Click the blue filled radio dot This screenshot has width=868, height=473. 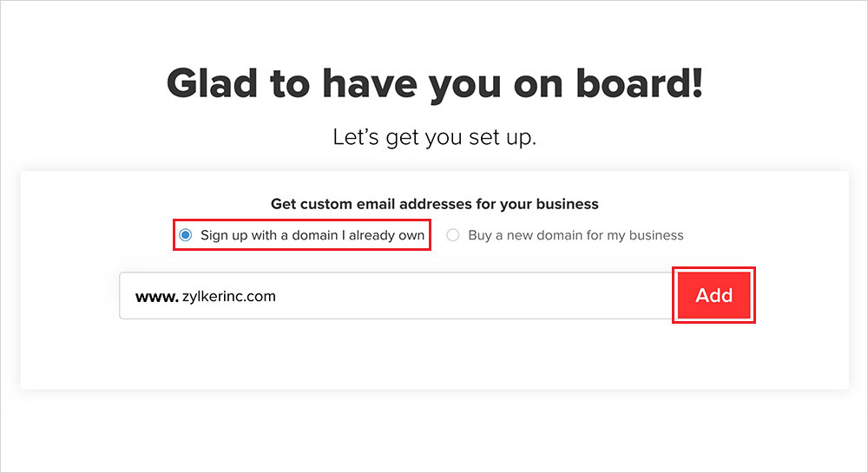[x=185, y=235]
